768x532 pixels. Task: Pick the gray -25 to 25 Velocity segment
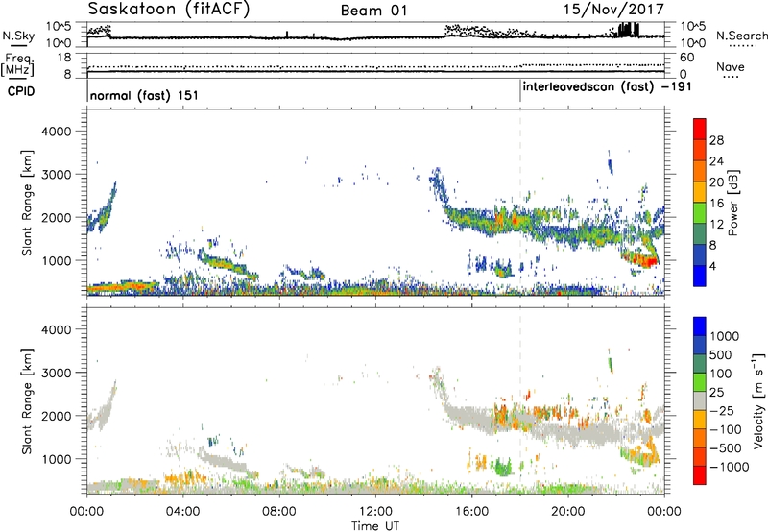coord(700,400)
